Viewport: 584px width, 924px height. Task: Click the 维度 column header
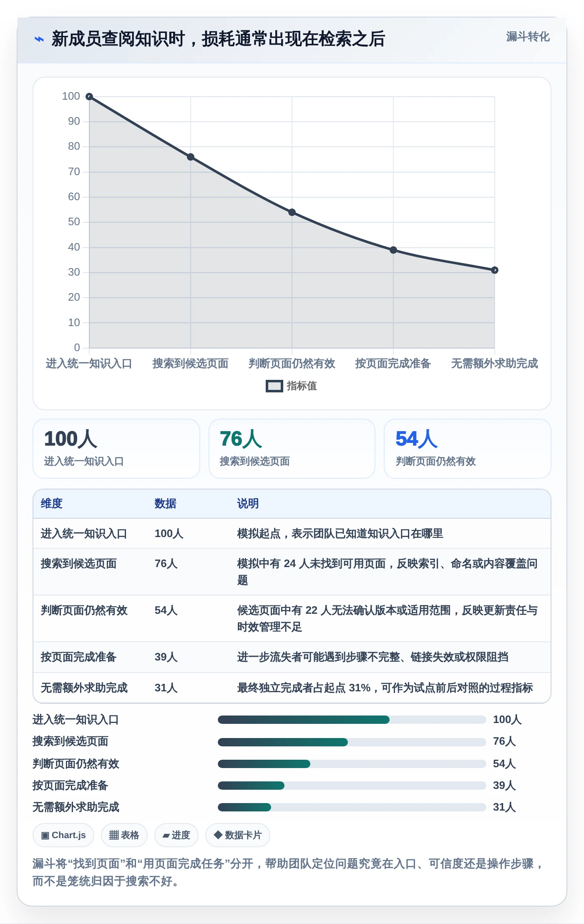click(52, 504)
